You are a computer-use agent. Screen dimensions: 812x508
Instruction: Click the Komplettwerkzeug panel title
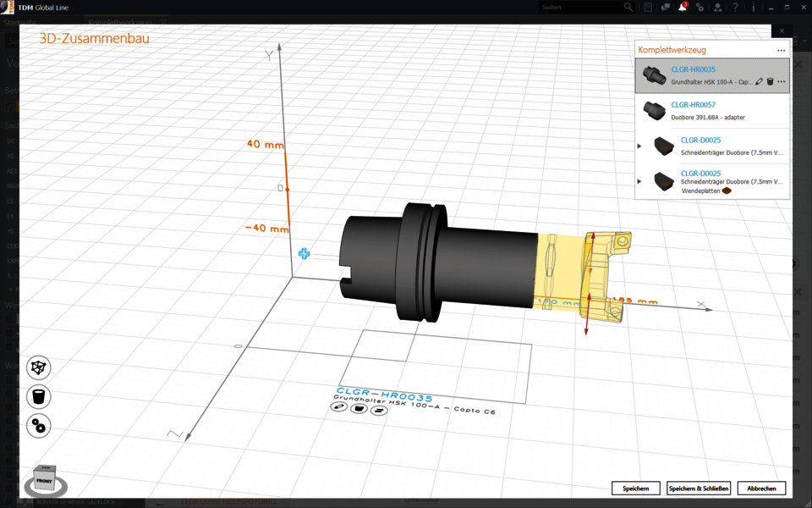coord(672,50)
